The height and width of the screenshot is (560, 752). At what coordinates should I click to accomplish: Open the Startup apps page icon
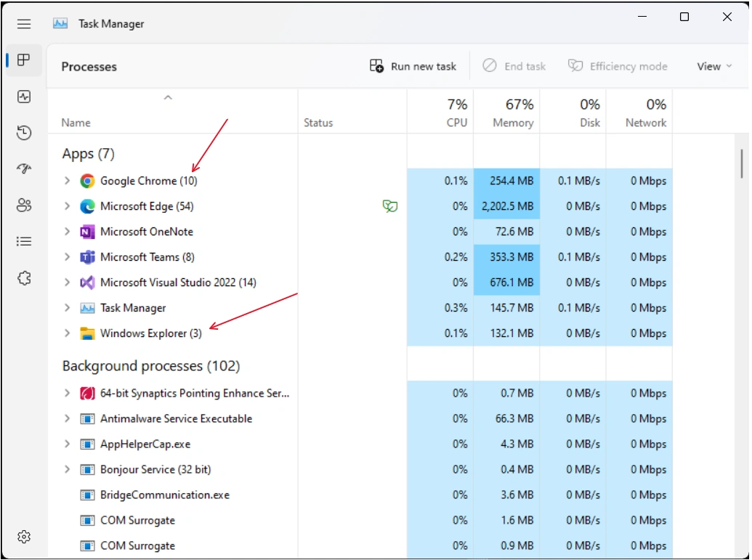tap(23, 169)
